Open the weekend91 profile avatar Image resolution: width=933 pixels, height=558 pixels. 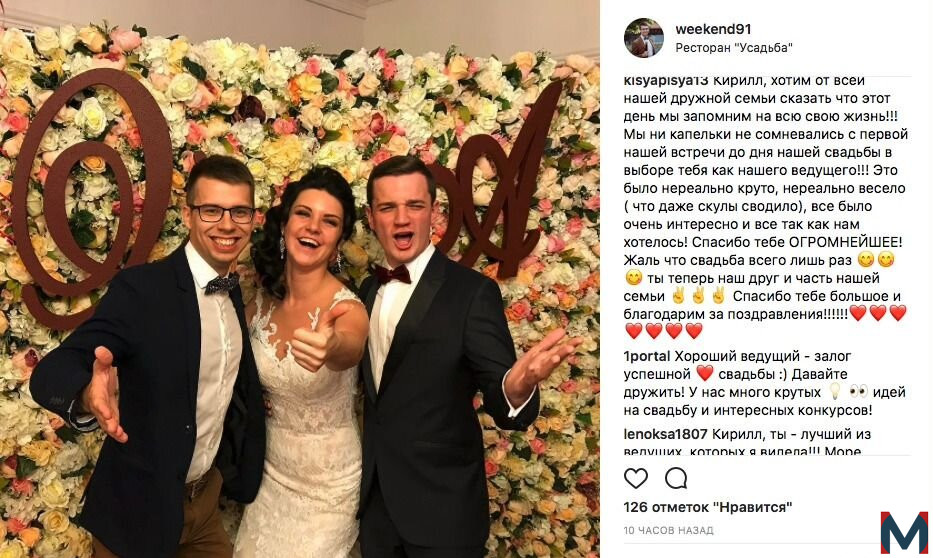[643, 38]
